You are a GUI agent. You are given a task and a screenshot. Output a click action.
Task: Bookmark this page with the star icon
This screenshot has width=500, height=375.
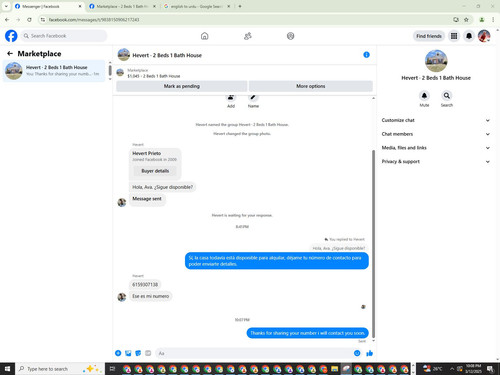pyautogui.click(x=466, y=20)
